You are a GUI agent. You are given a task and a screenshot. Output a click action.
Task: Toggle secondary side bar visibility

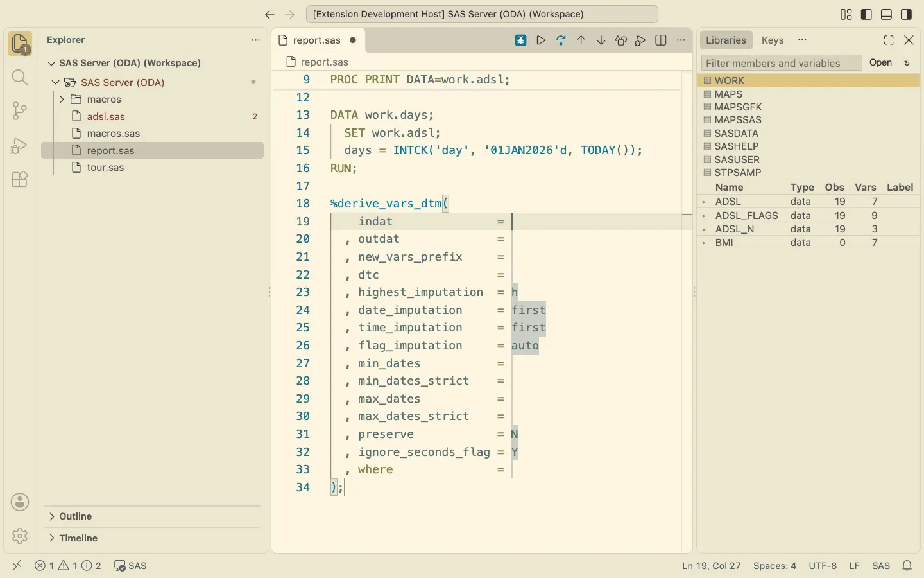906,14
